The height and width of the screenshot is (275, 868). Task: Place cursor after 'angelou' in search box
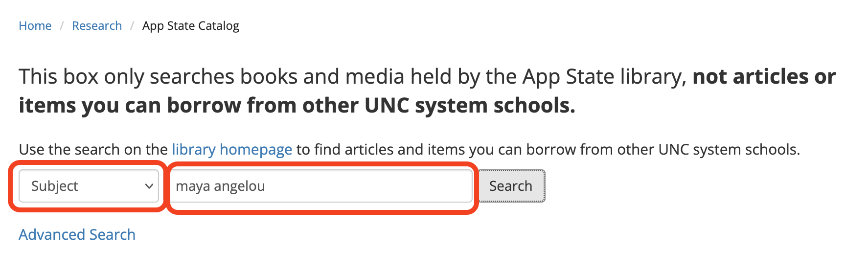(x=266, y=186)
